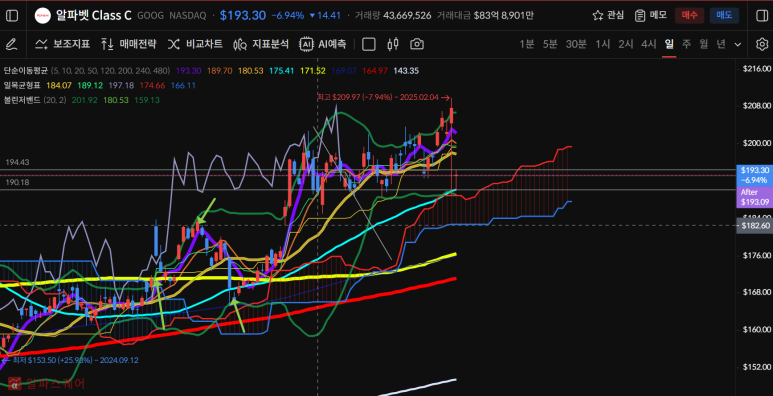This screenshot has height=396, width=773.
Task: Select 30분 timeframe
Action: tap(576, 45)
